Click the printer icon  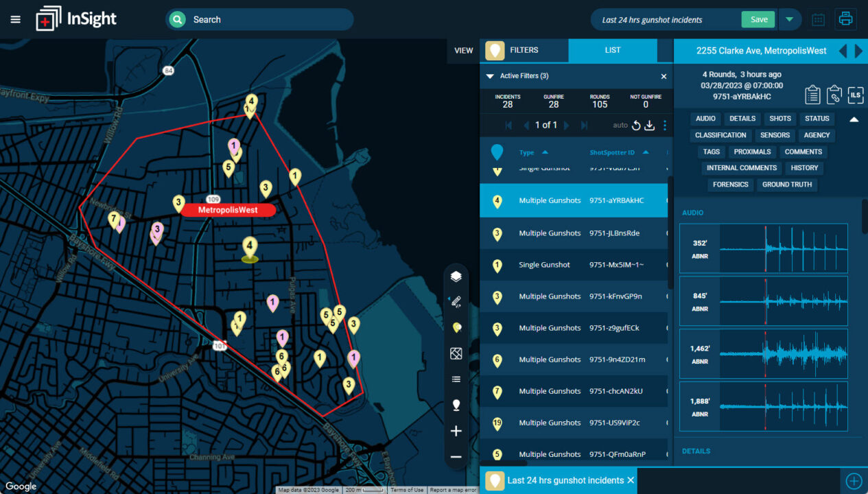click(845, 19)
